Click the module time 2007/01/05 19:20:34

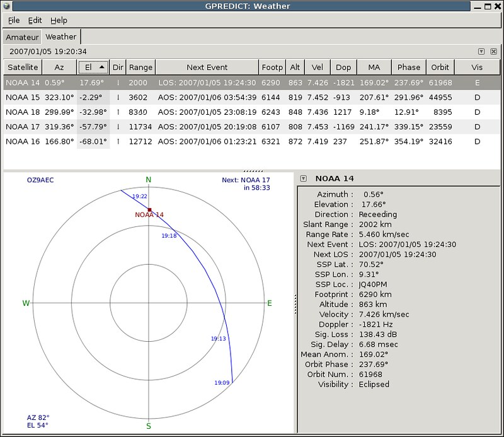(48, 52)
